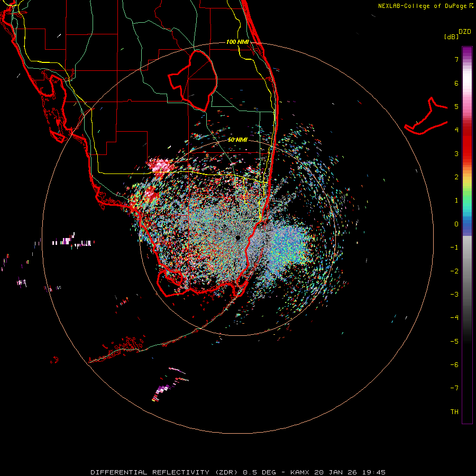Click the colorbar tick label 0

[456, 224]
